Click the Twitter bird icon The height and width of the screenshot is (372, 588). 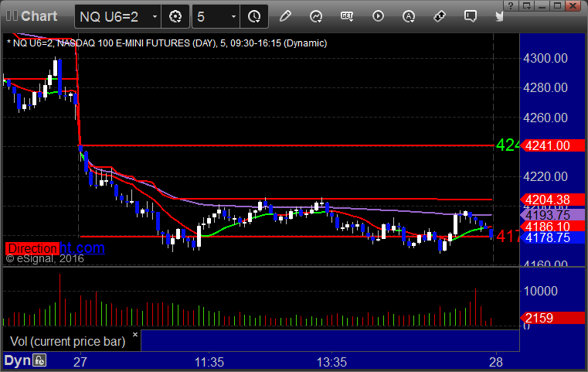point(499,16)
